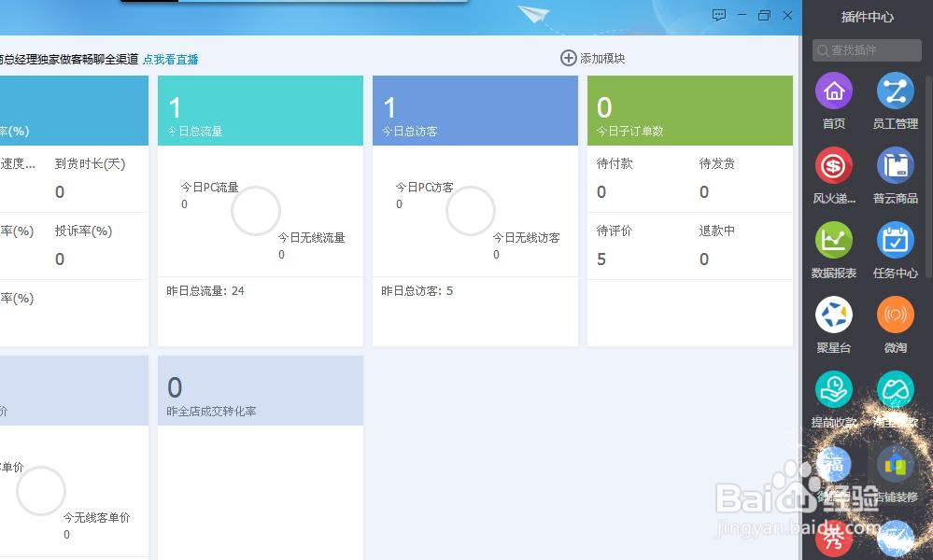Open the 微淘 plugin icon

(x=895, y=315)
